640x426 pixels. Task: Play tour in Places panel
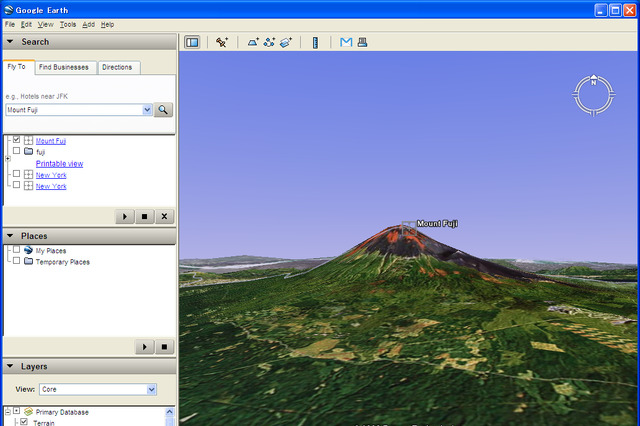(x=144, y=347)
